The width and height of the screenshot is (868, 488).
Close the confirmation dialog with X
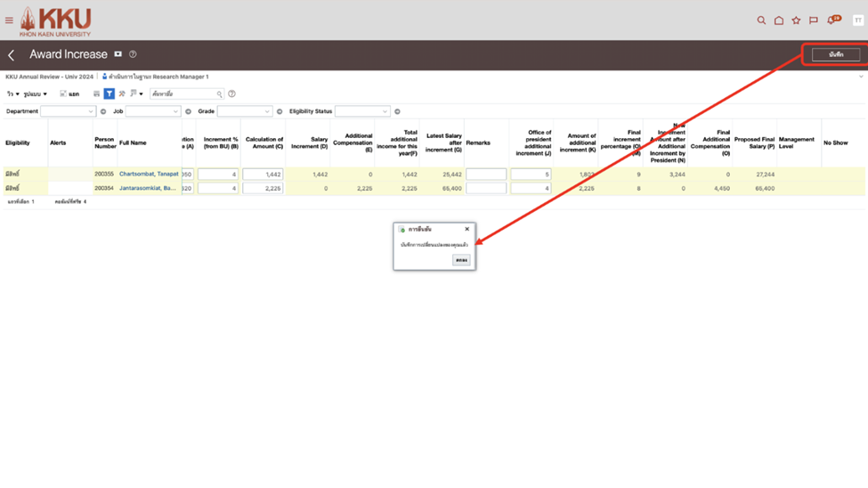pyautogui.click(x=466, y=230)
